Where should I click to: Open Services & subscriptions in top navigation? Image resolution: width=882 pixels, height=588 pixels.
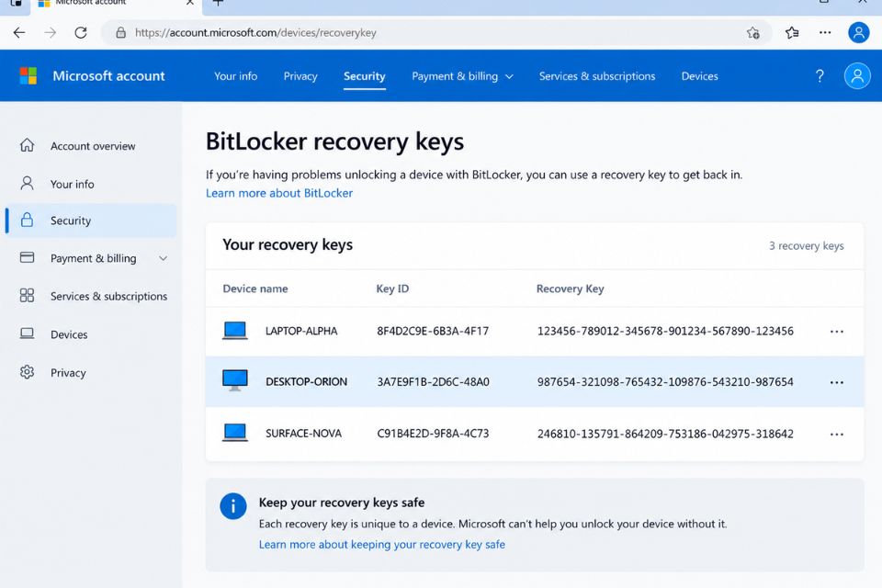pyautogui.click(x=597, y=76)
